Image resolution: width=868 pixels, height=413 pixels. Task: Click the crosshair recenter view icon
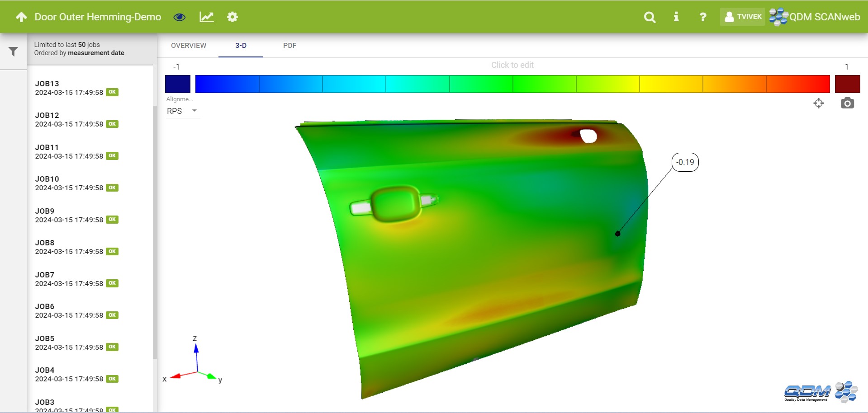tap(818, 103)
